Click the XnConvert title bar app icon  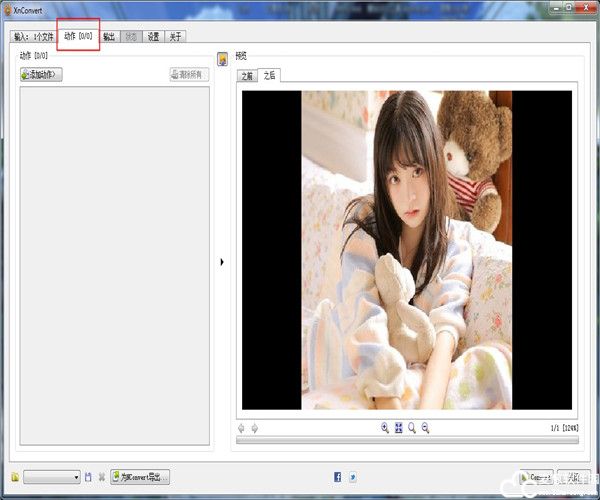[x=7, y=10]
